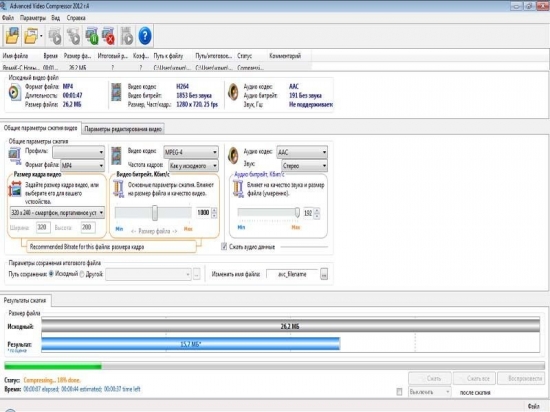This screenshot has height=412, width=550.
Task: Click the blue result bar showing 15,7 МБ
Action: click(x=190, y=344)
